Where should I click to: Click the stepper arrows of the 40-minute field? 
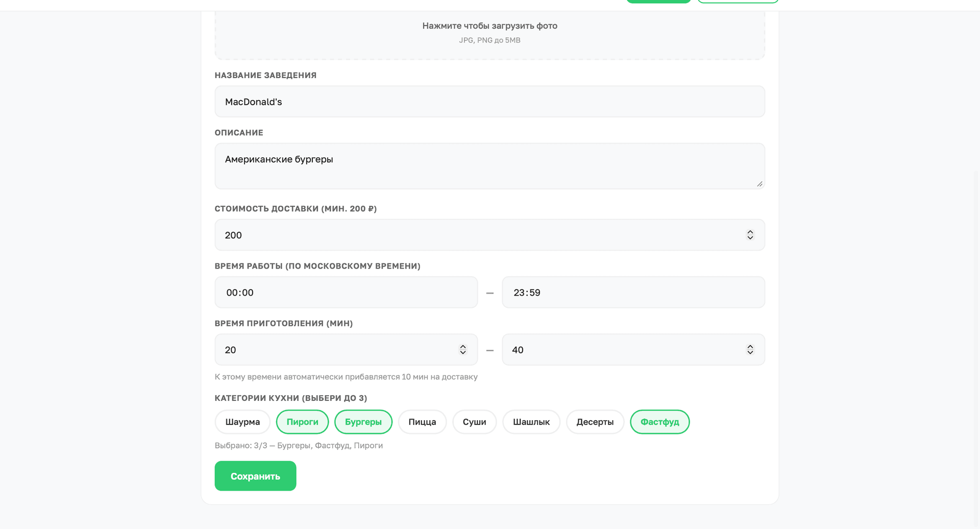(x=750, y=350)
